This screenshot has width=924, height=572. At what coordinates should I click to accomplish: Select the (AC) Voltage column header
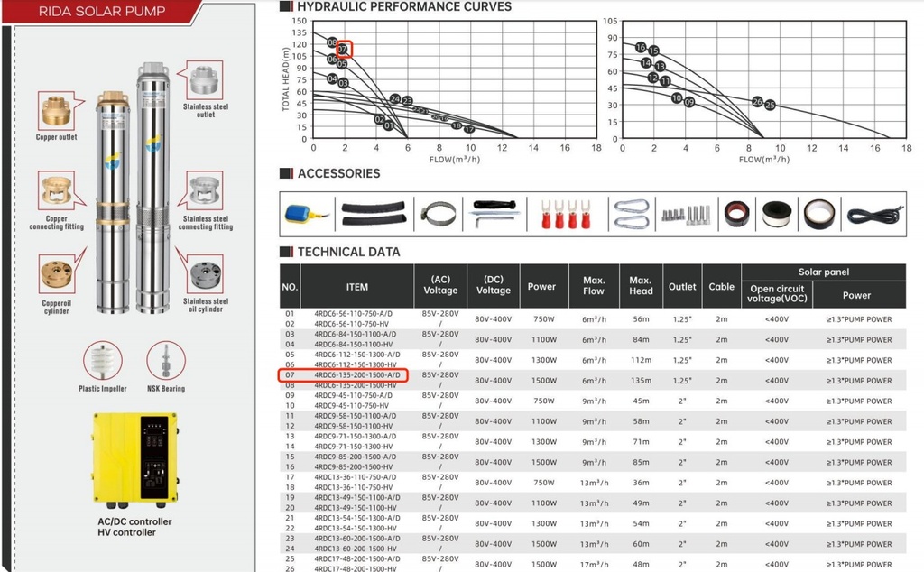pyautogui.click(x=440, y=285)
